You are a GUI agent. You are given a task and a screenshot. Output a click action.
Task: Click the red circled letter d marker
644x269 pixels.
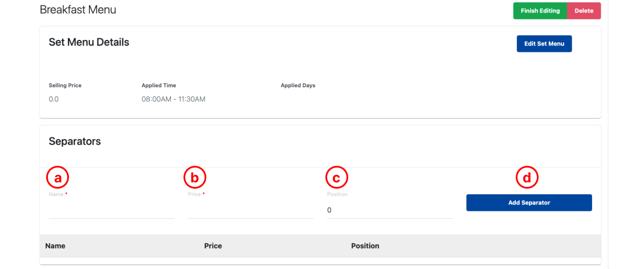527,178
